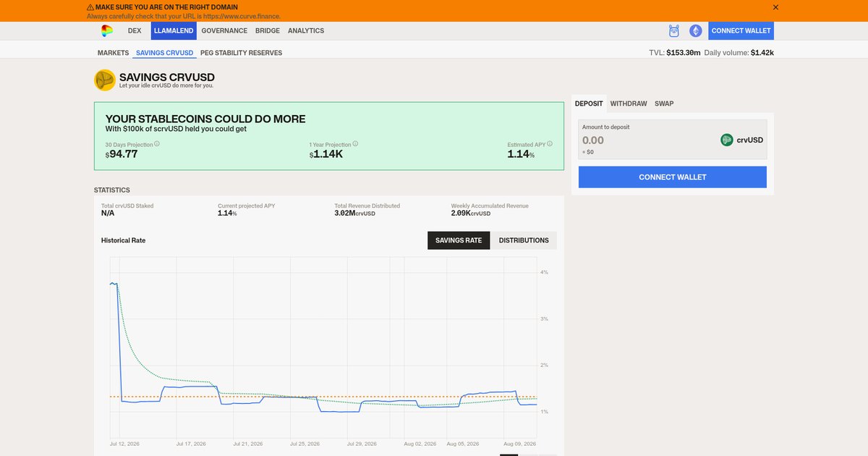
Task: Click the crvUSD token name label
Action: (750, 140)
